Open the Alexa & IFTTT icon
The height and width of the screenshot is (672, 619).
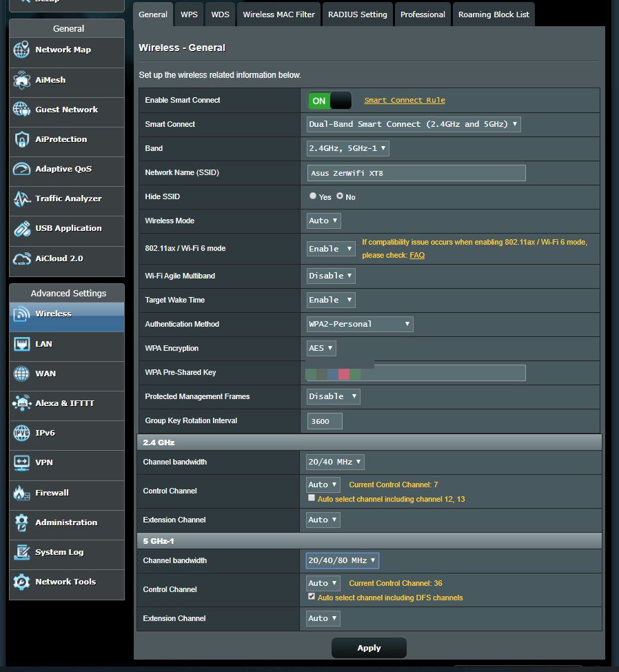click(x=21, y=403)
